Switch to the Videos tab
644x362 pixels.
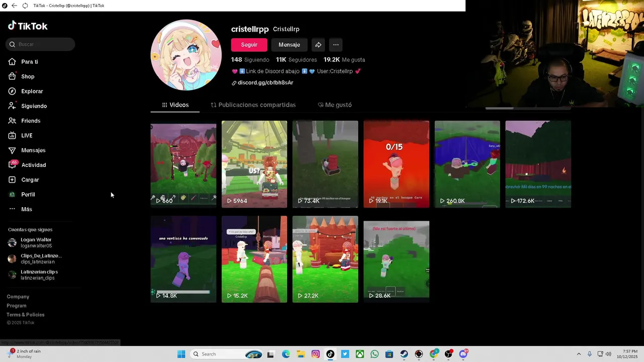tap(175, 105)
